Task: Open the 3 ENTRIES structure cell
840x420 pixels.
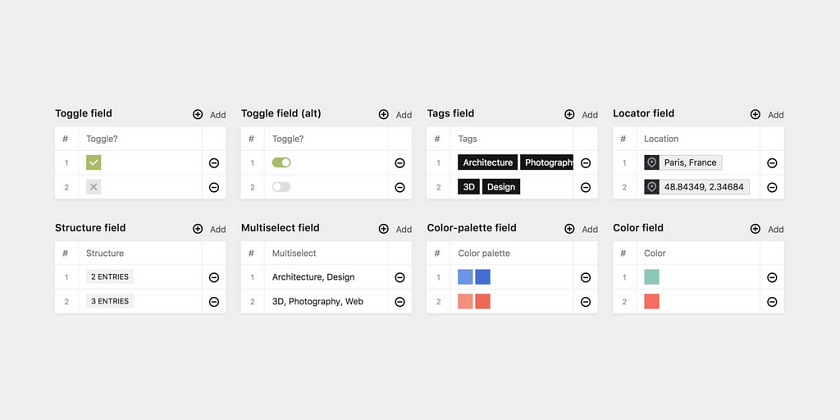Action: (x=110, y=301)
